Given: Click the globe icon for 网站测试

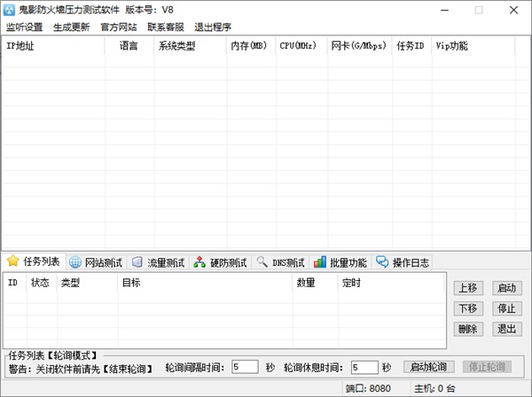Looking at the screenshot, I should coord(75,262).
